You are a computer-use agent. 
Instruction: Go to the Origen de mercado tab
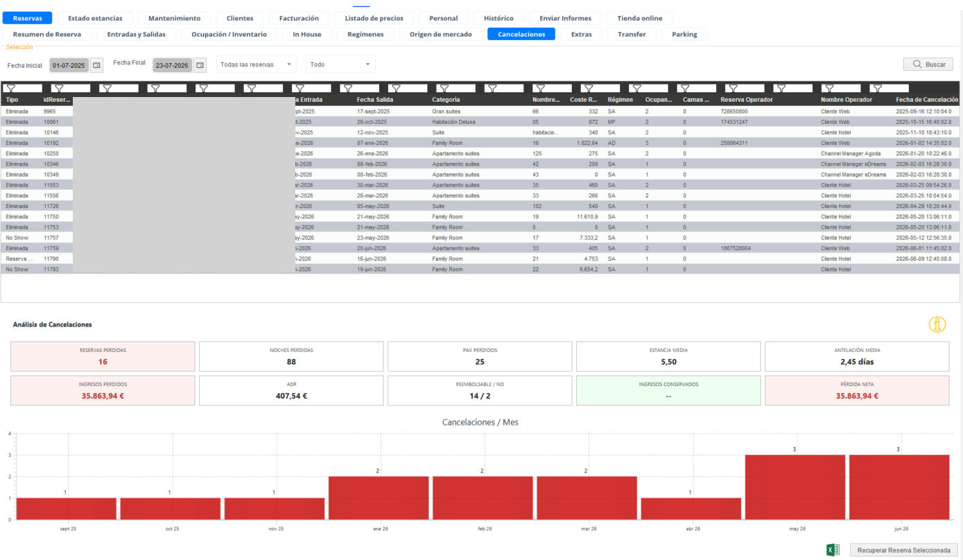coord(441,34)
